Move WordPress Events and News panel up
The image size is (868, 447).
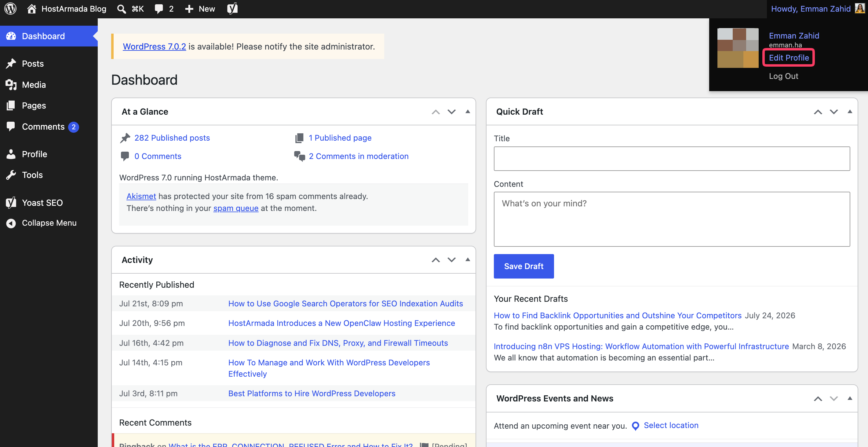(x=818, y=399)
